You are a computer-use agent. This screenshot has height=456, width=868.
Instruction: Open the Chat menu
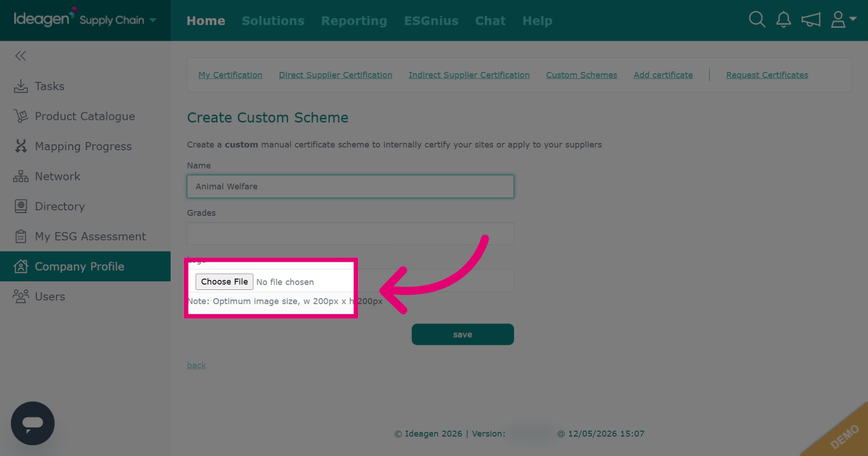[x=490, y=21]
